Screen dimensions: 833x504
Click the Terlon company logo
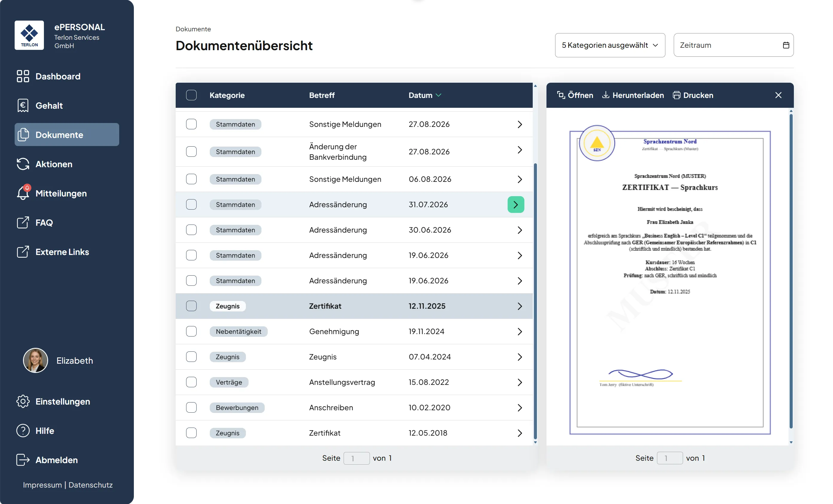[29, 35]
